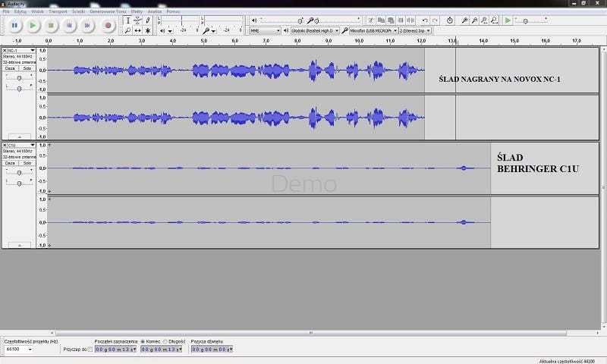Choose the Time Shift tool

tap(137, 30)
